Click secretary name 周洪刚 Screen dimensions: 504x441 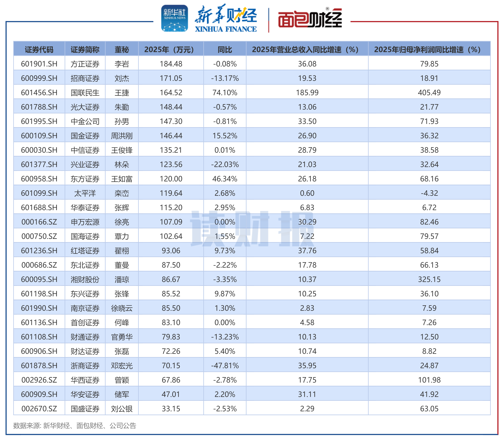click(122, 136)
